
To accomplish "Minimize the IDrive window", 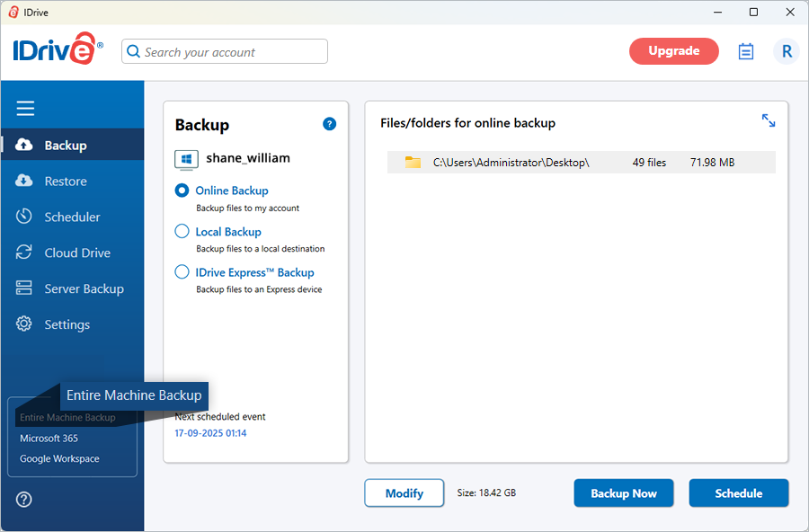I will [717, 12].
